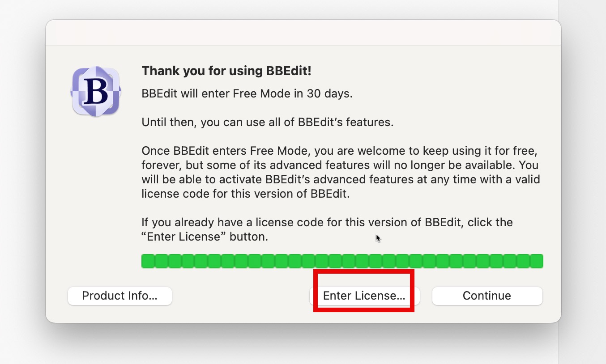This screenshot has height=364, width=606.
Task: Click the "Free Mode in 30 days" line
Action: (247, 94)
